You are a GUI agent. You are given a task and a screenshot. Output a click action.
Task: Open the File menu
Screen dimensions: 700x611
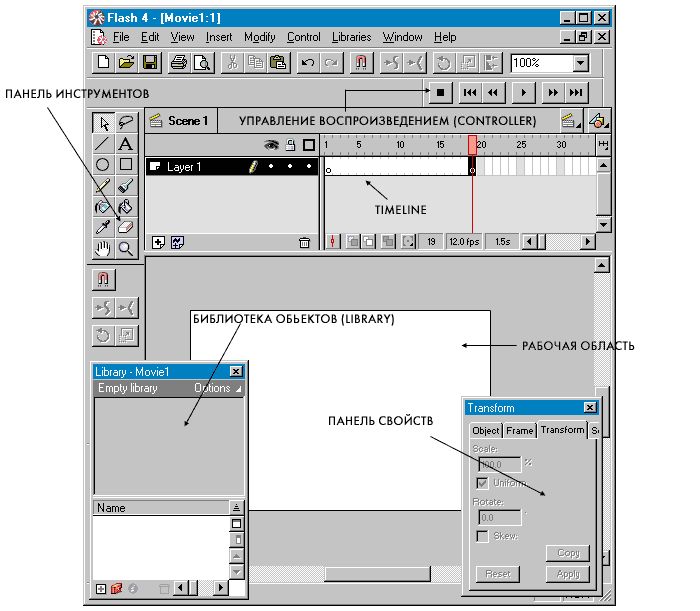121,37
